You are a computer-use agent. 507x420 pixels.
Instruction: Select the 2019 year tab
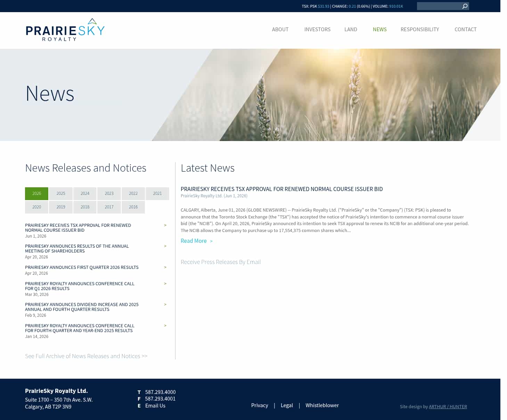tap(61, 207)
